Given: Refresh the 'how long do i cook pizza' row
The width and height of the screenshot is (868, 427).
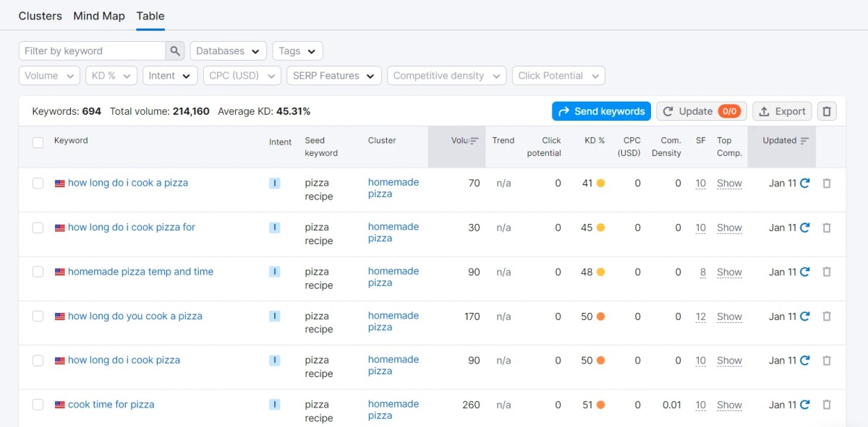Looking at the screenshot, I should coord(804,361).
